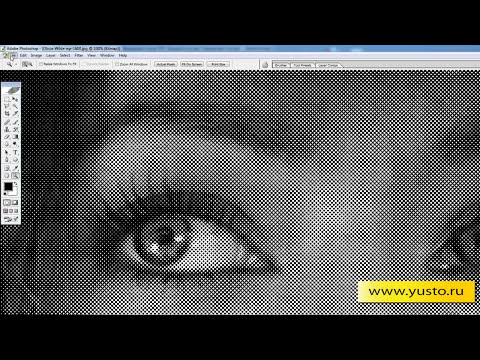Click the Actual Pixels button
This screenshot has width=480, height=360.
[x=166, y=64]
